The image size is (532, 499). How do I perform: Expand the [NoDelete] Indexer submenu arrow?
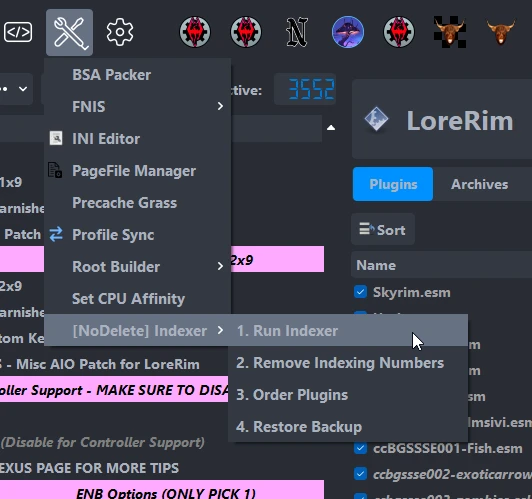[220, 330]
